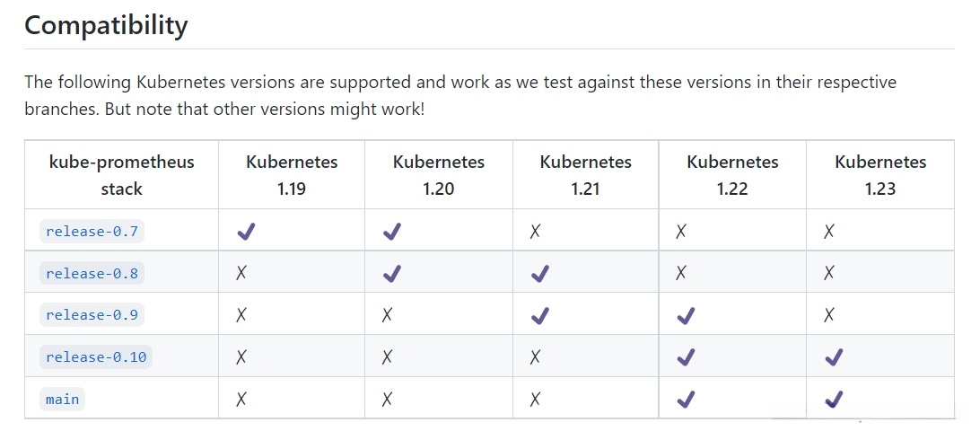Click the release-0.10 branch label

pos(96,357)
